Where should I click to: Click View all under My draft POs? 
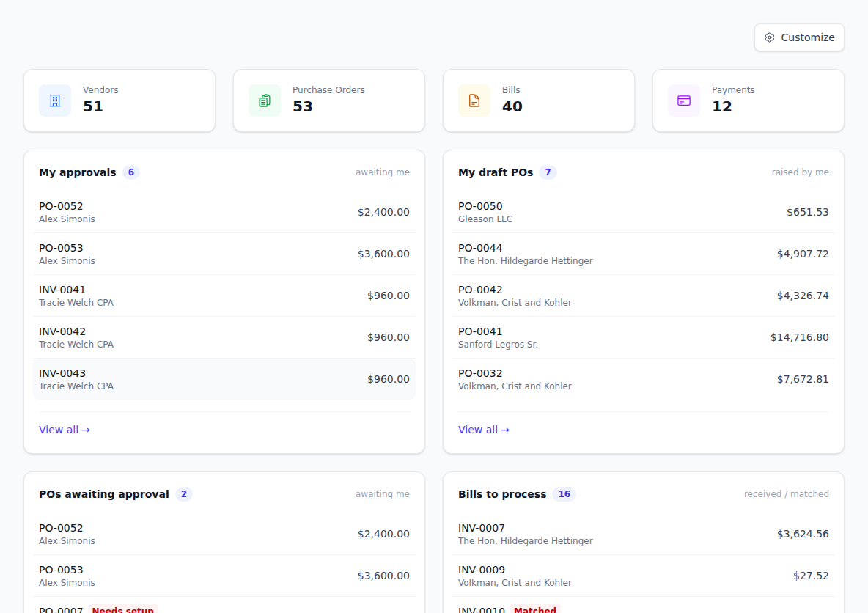click(x=484, y=430)
